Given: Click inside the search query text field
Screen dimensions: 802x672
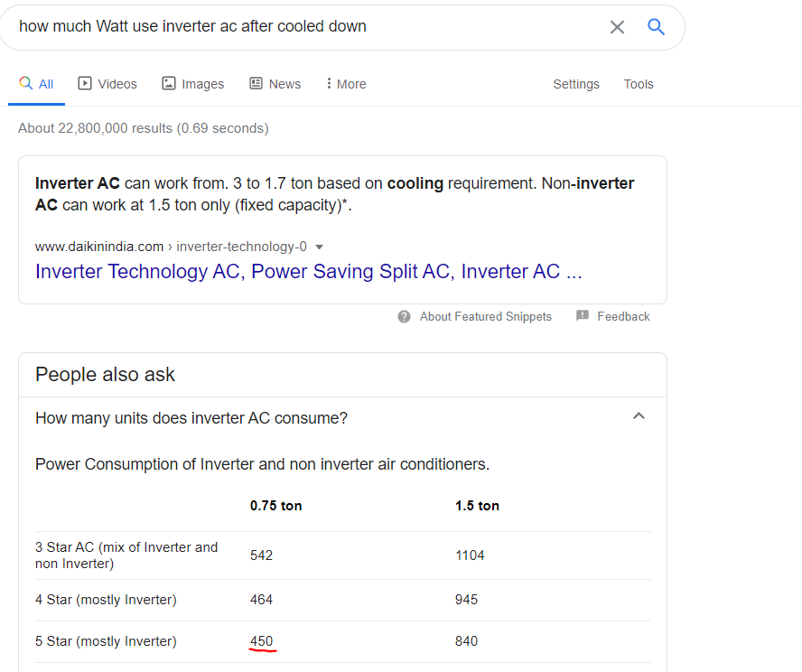Looking at the screenshot, I should 307,26.
